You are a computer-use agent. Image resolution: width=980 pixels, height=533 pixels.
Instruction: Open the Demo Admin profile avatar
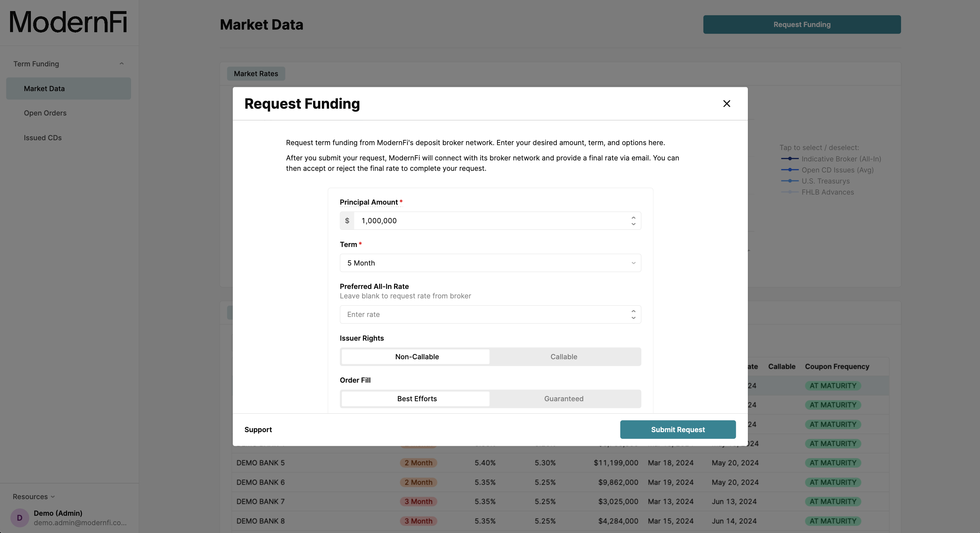(x=20, y=517)
